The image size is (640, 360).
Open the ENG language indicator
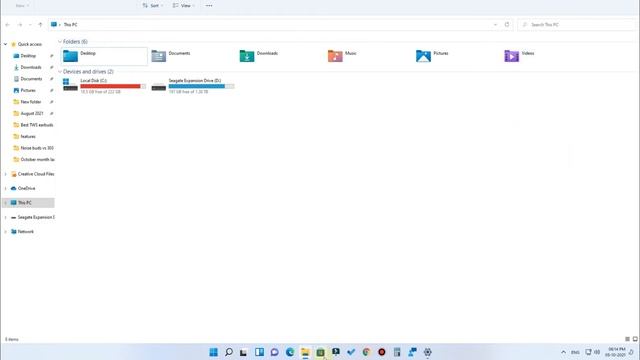pyautogui.click(x=576, y=352)
